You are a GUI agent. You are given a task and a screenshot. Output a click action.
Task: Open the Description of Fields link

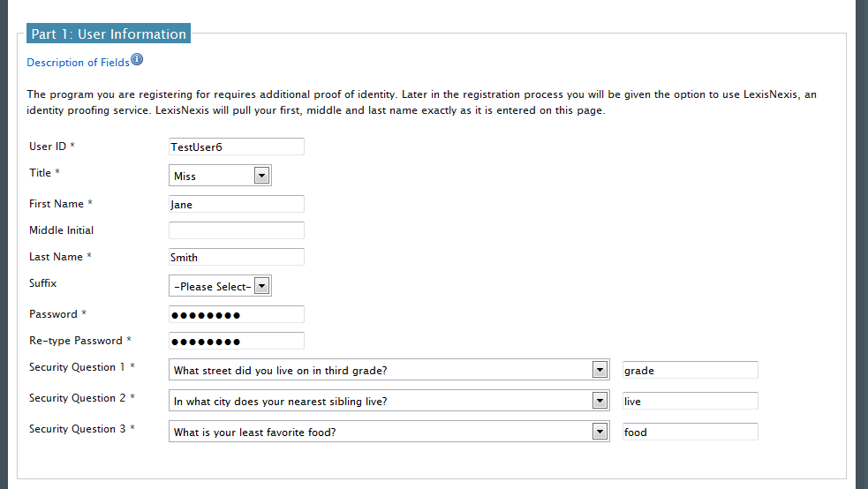click(x=78, y=63)
